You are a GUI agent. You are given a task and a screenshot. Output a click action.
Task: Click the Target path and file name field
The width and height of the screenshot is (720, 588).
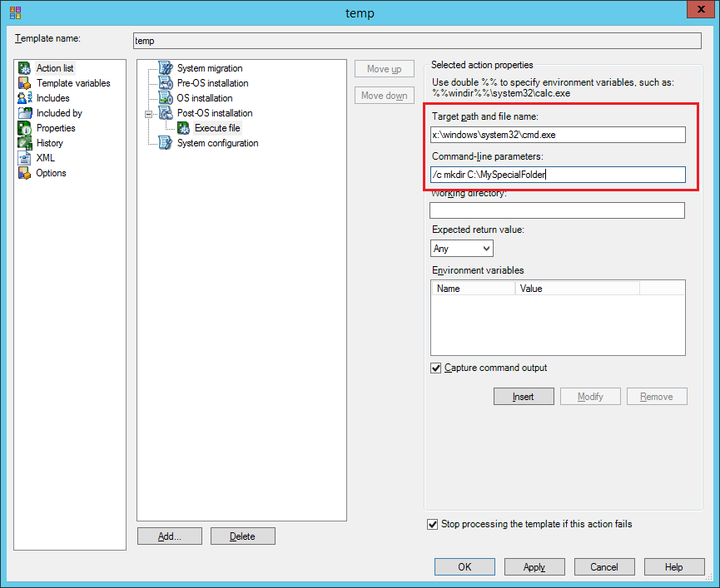[x=557, y=135]
